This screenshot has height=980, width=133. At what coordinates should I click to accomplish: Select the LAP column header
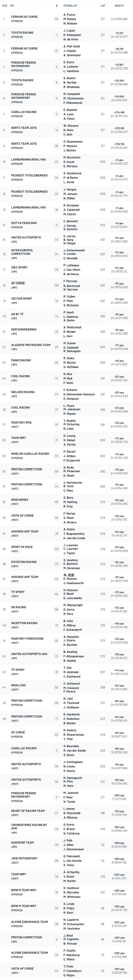[x=102, y=6]
